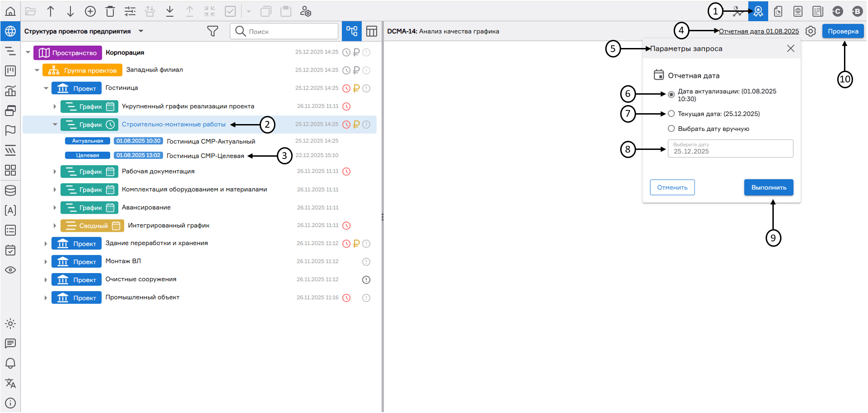This screenshot has width=868, height=413.
Task: Click the home icon in top-left corner
Action: (10, 11)
